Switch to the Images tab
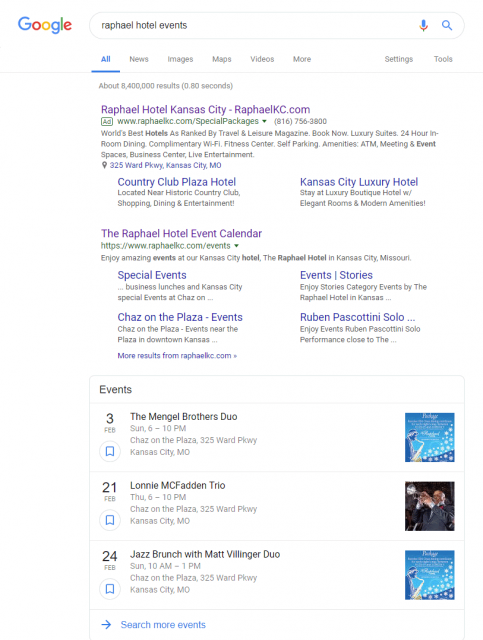The height and width of the screenshot is (640, 483). (x=180, y=59)
